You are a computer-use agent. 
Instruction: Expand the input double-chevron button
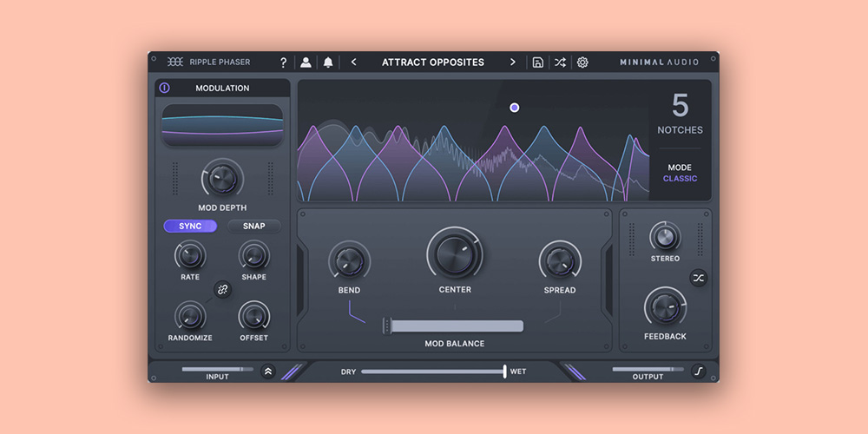(x=268, y=372)
